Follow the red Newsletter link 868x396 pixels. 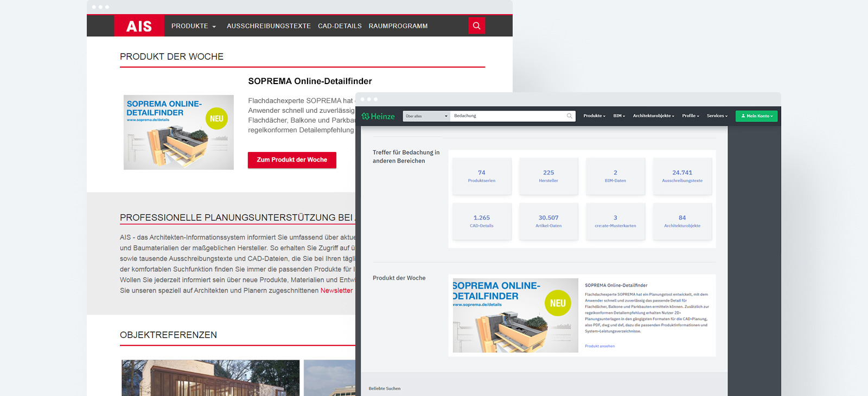pyautogui.click(x=336, y=291)
